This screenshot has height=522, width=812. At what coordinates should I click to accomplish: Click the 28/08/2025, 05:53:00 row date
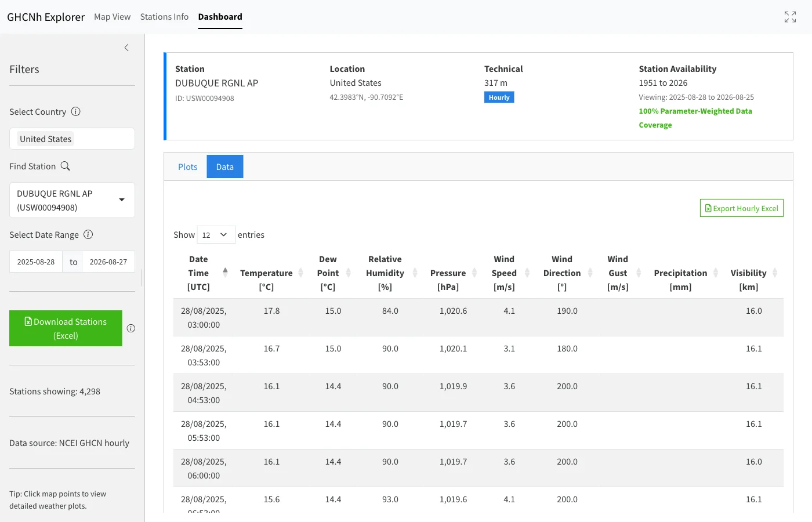point(204,431)
